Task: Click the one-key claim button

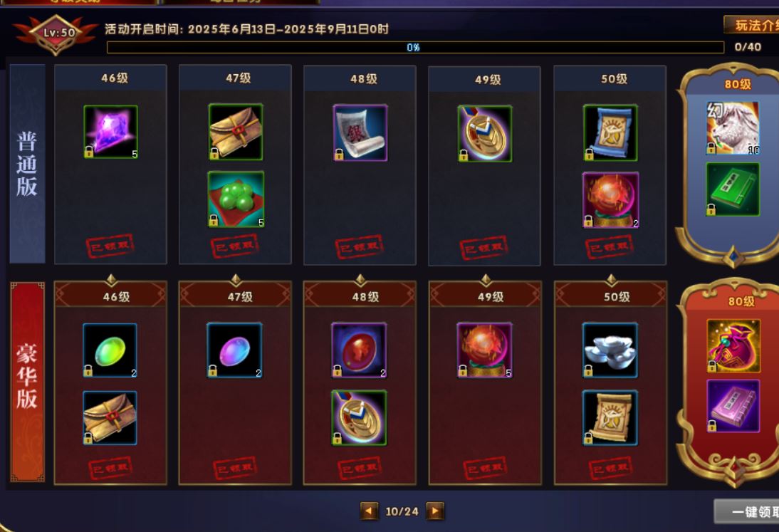Action: pos(747,511)
